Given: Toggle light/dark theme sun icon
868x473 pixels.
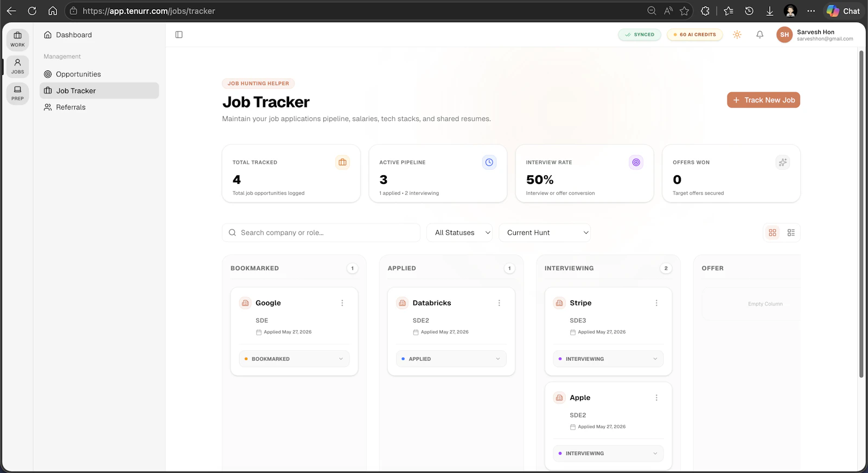Looking at the screenshot, I should click(x=737, y=35).
